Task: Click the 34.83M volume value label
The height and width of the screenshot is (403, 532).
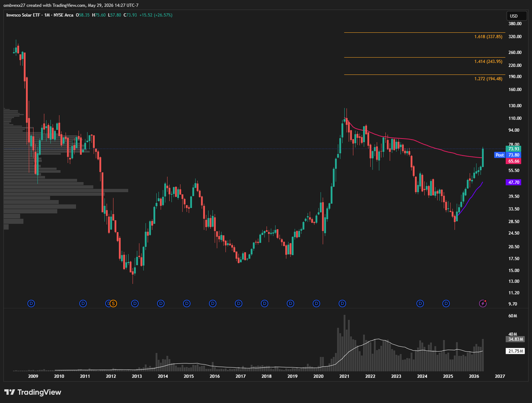Action: point(515,339)
